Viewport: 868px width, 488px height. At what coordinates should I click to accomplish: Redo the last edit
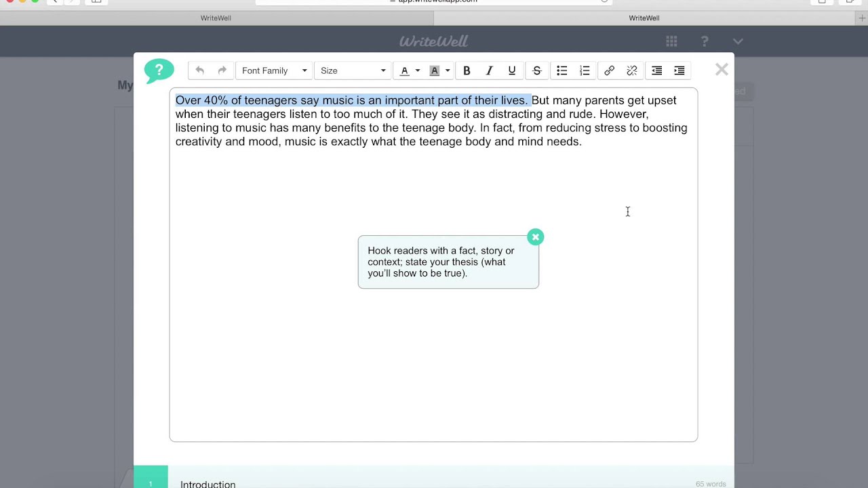pyautogui.click(x=222, y=70)
